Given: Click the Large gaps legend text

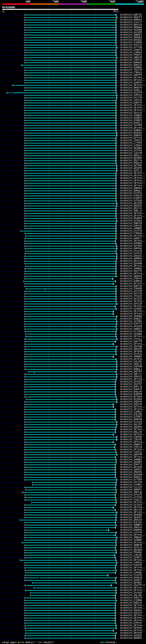Looking at the screenshot, I should click(x=28, y=642).
